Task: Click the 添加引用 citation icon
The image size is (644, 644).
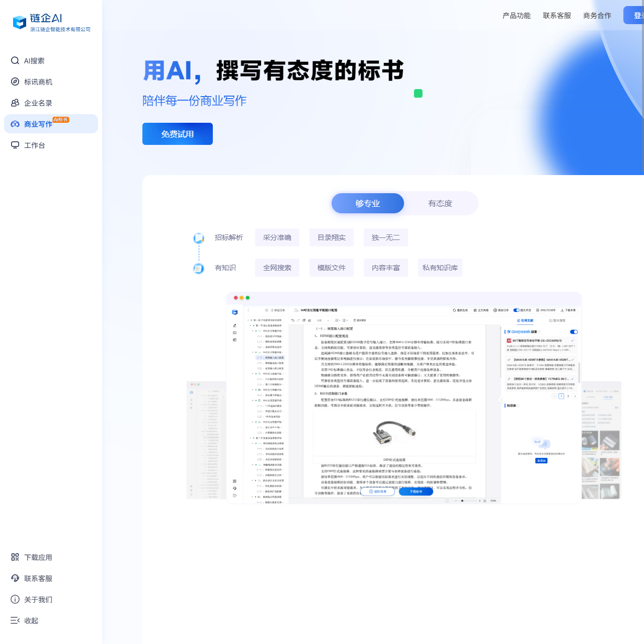Action: pyautogui.click(x=495, y=310)
